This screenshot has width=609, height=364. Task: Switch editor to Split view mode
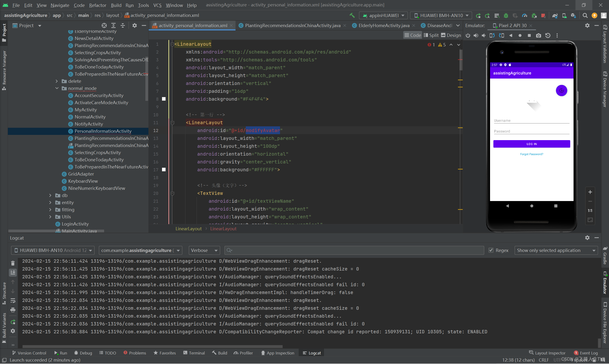[431, 35]
